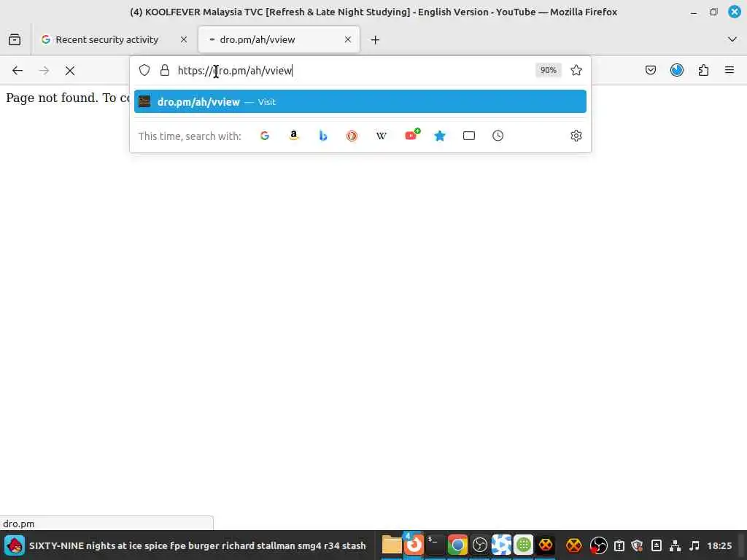Click the padlock site security icon

[165, 71]
